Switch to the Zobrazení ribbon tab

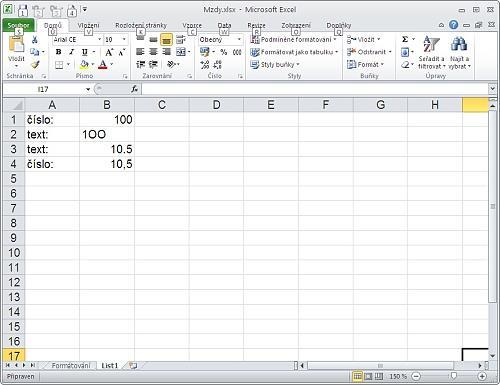click(x=296, y=25)
